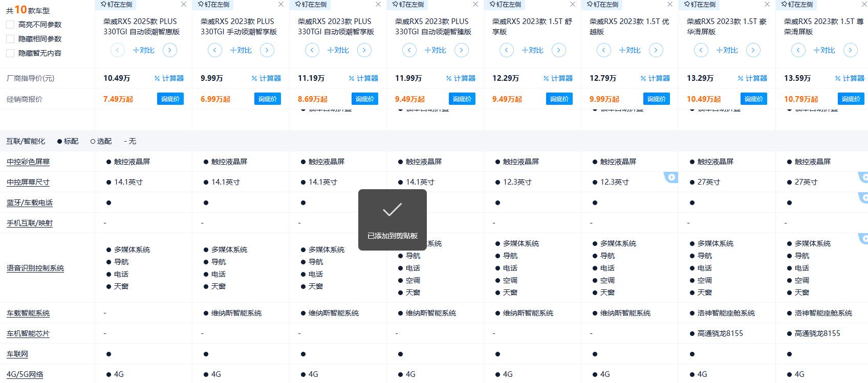Viewport: 868px width, 383px height.
Task: Add the 2025款 自动领潮智惠版 to compare
Action: click(144, 50)
